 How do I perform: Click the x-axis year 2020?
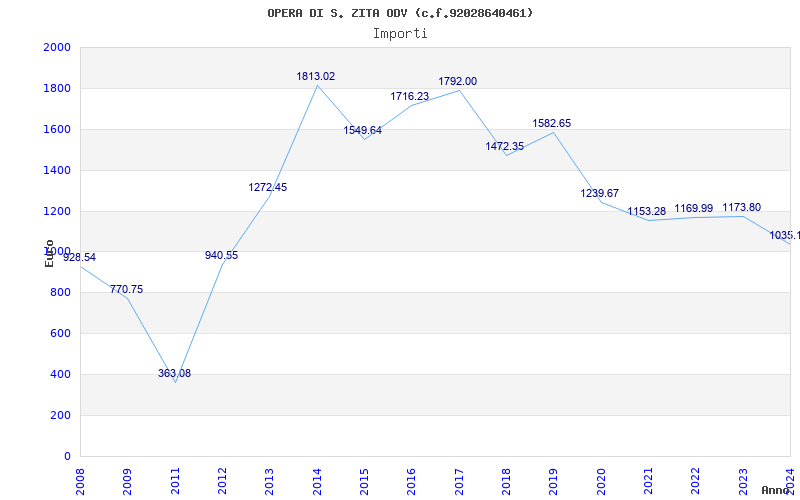tap(601, 482)
